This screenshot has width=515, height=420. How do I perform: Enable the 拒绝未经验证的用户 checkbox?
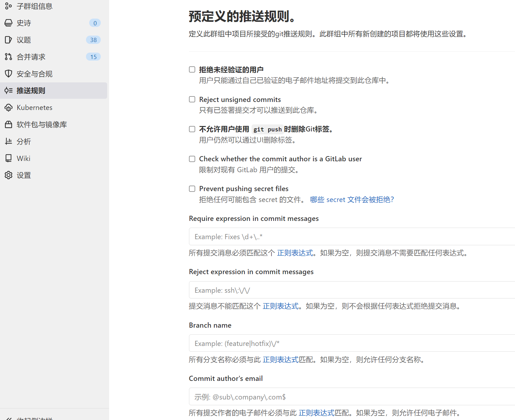click(192, 70)
